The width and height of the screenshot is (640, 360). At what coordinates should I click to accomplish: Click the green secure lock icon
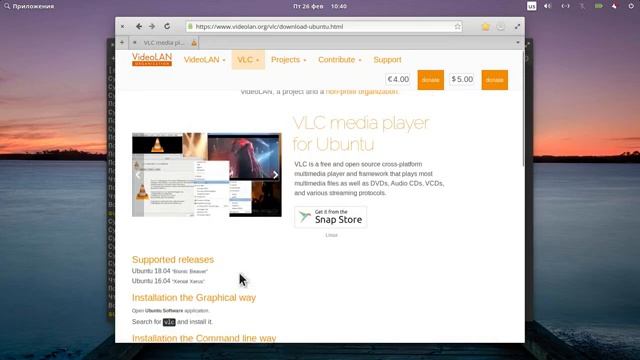tap(190, 27)
